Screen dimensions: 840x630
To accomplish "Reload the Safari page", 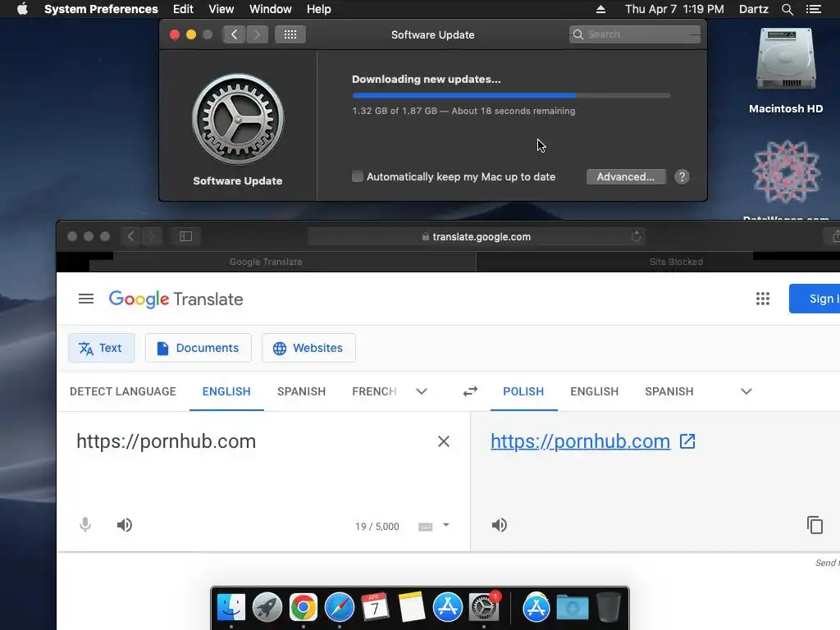I will click(x=636, y=236).
